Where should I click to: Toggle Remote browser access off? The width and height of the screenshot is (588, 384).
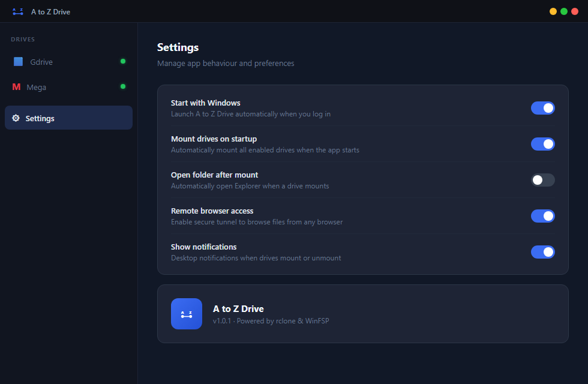tap(542, 216)
